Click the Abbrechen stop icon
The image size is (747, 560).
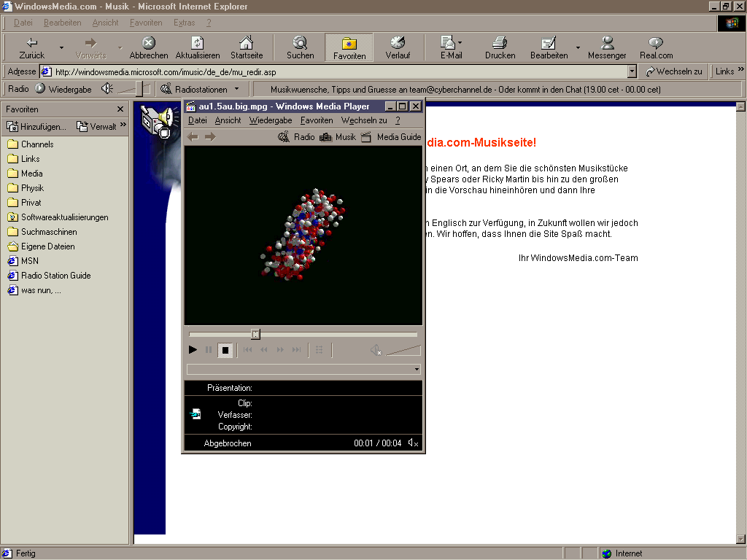coord(149,47)
